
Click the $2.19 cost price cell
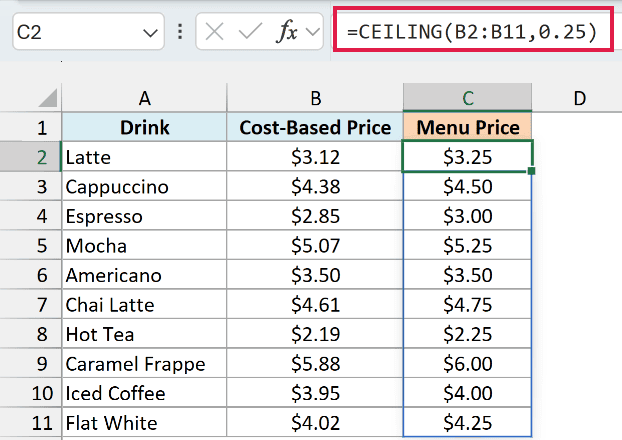pyautogui.click(x=315, y=334)
